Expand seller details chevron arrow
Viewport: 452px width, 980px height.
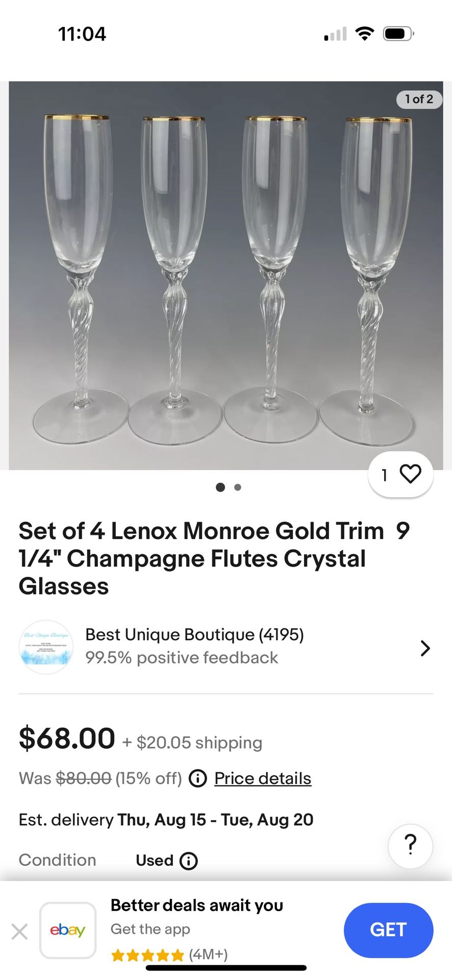point(424,648)
